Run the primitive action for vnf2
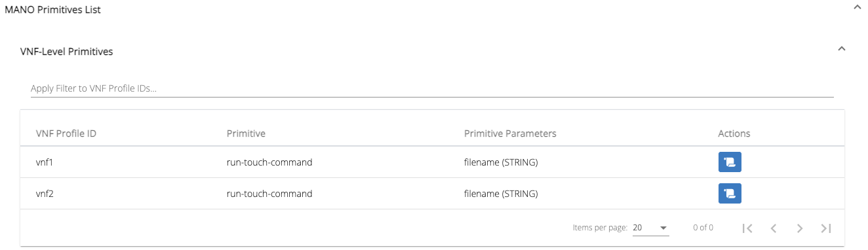The width and height of the screenshot is (868, 250). 730,193
